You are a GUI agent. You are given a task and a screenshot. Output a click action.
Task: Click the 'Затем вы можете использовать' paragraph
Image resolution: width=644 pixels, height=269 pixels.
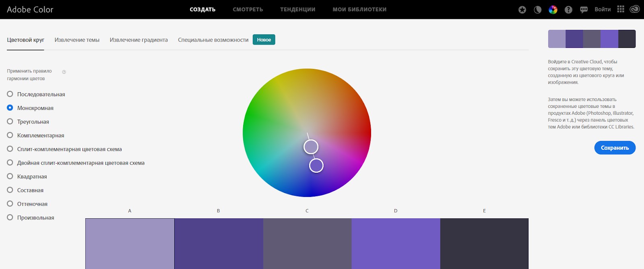point(591,113)
